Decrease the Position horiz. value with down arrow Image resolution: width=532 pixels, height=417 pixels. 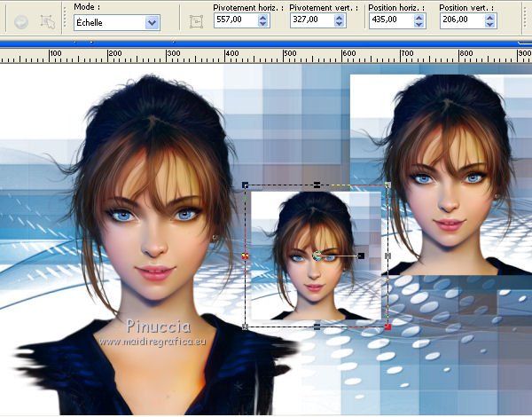(419, 24)
